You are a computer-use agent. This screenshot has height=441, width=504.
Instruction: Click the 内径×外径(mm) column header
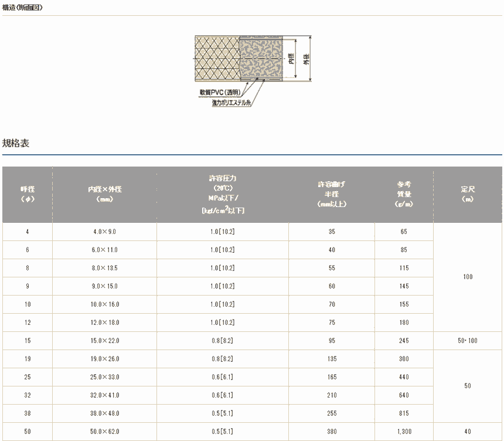[105, 195]
